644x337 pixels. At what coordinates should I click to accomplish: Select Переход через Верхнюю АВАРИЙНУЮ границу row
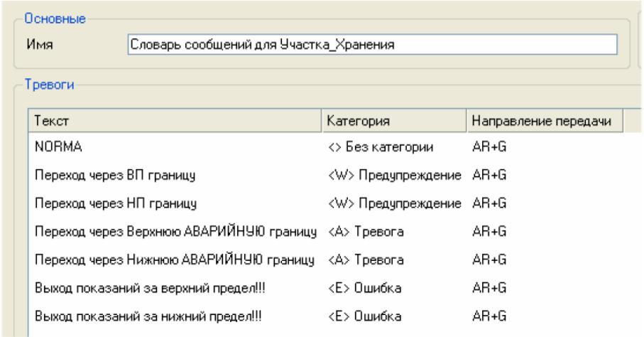tap(334, 232)
